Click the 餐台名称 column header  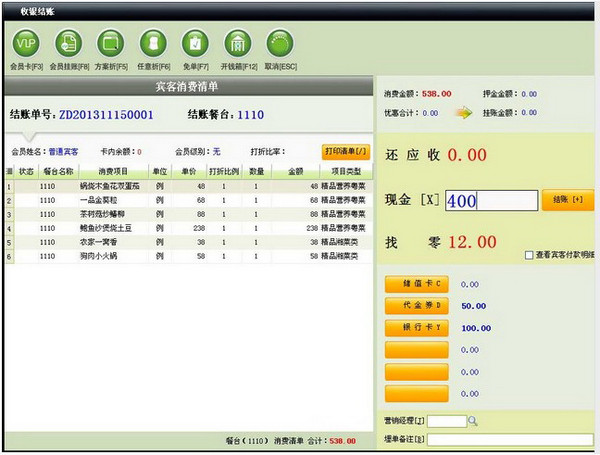click(x=58, y=171)
